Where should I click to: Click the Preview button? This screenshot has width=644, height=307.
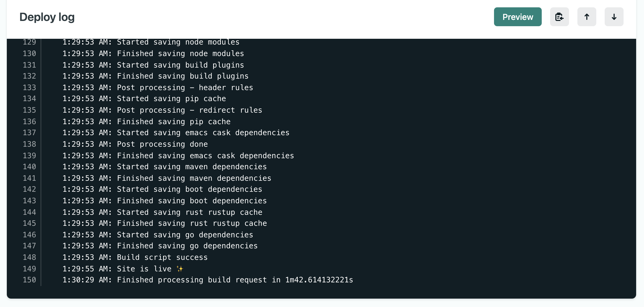[518, 17]
